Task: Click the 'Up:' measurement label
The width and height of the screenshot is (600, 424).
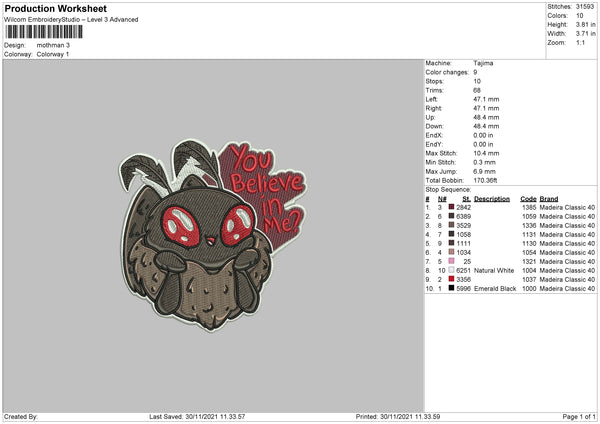Action: tap(430, 117)
